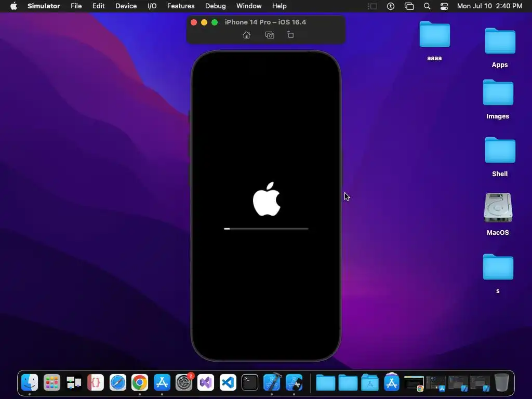Viewport: 532px width, 399px height.
Task: Restore the minimized window with App Store badge
Action: [x=436, y=383]
